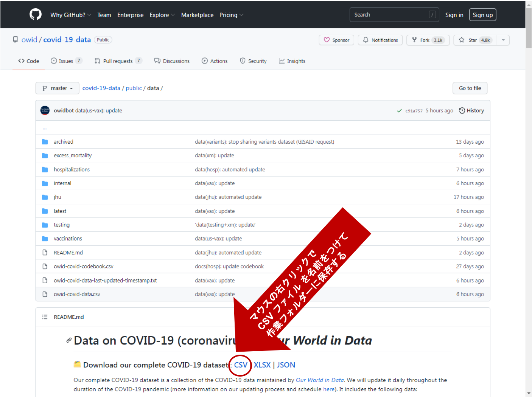Click the slash shortcut icon in search
Viewport: 532px width, 397px height.
click(432, 15)
